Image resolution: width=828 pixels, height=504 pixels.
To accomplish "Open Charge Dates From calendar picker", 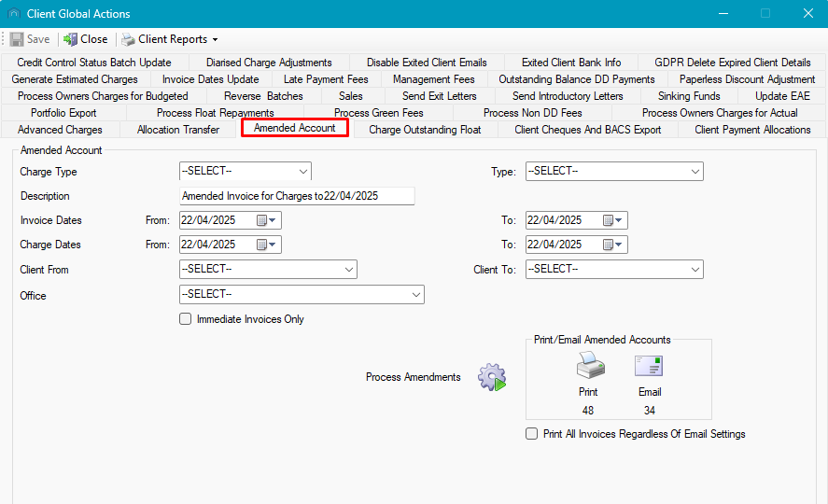I will (x=266, y=245).
